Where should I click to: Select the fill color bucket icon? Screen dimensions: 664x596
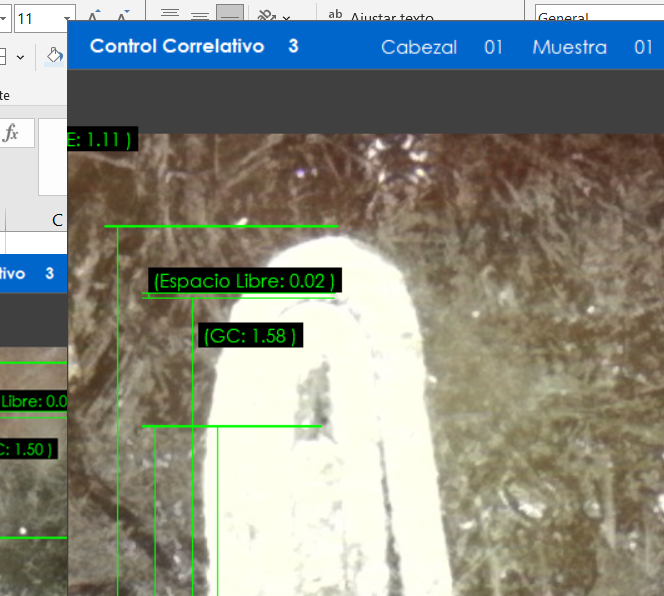(55, 57)
